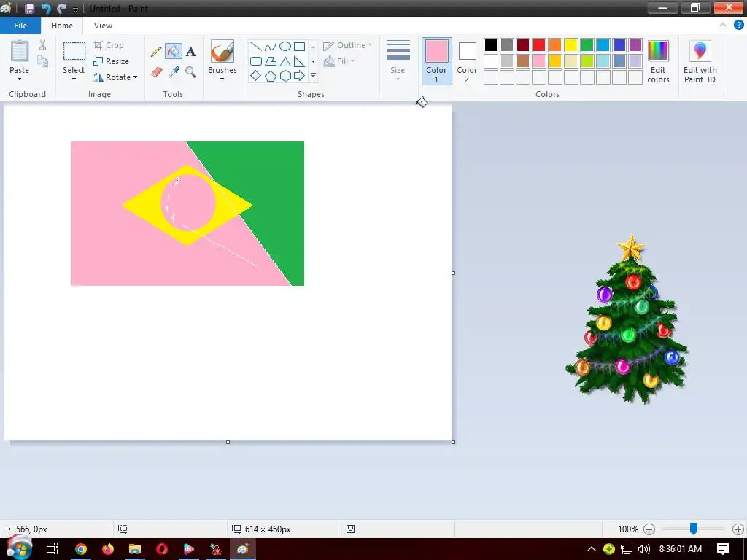
Task: Click the Save icon in title bar
Action: (x=29, y=9)
